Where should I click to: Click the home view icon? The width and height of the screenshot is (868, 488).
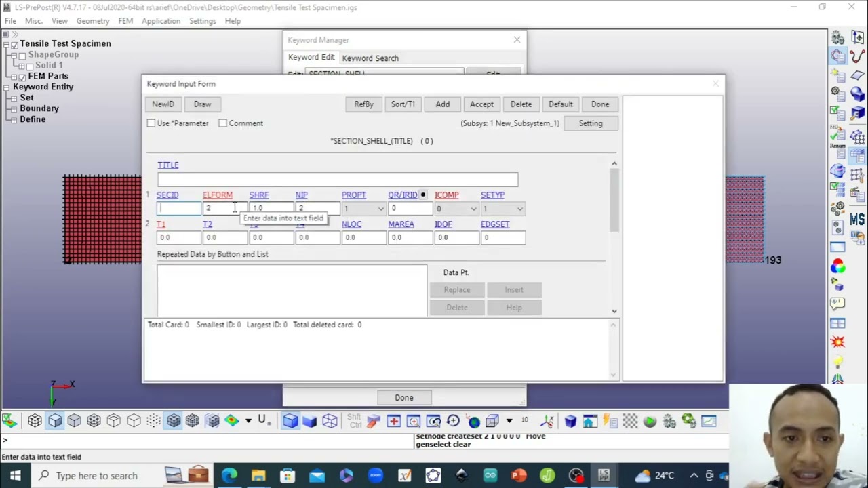point(589,422)
